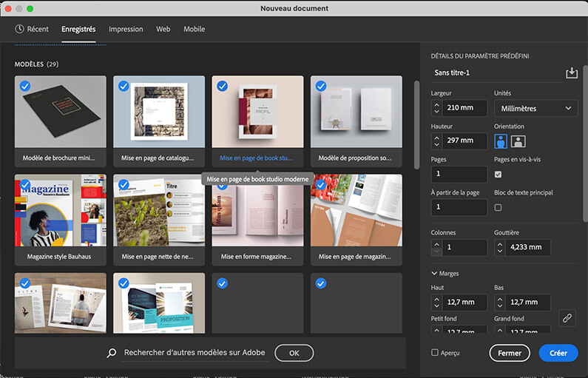The height and width of the screenshot is (378, 588).
Task: Disable Pages en vis-à-vis checkbox
Action: 498,175
